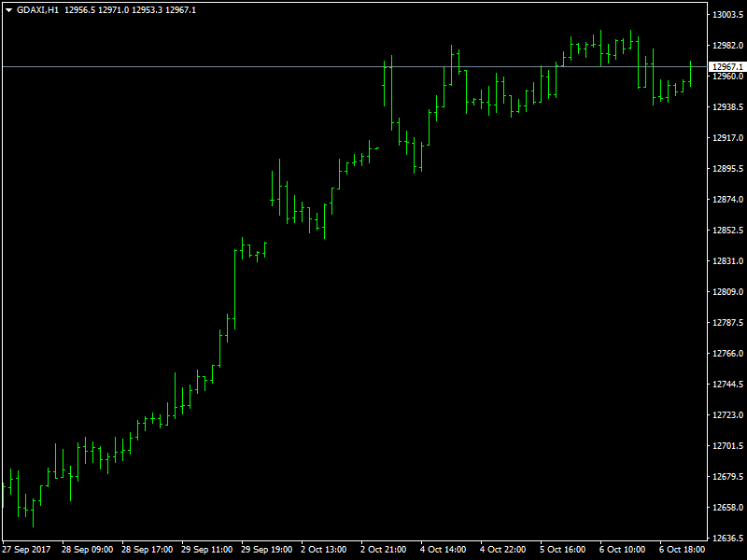This screenshot has height=560, width=747.
Task: Click the GDAXI,H1 symbol title
Action: click(37, 10)
